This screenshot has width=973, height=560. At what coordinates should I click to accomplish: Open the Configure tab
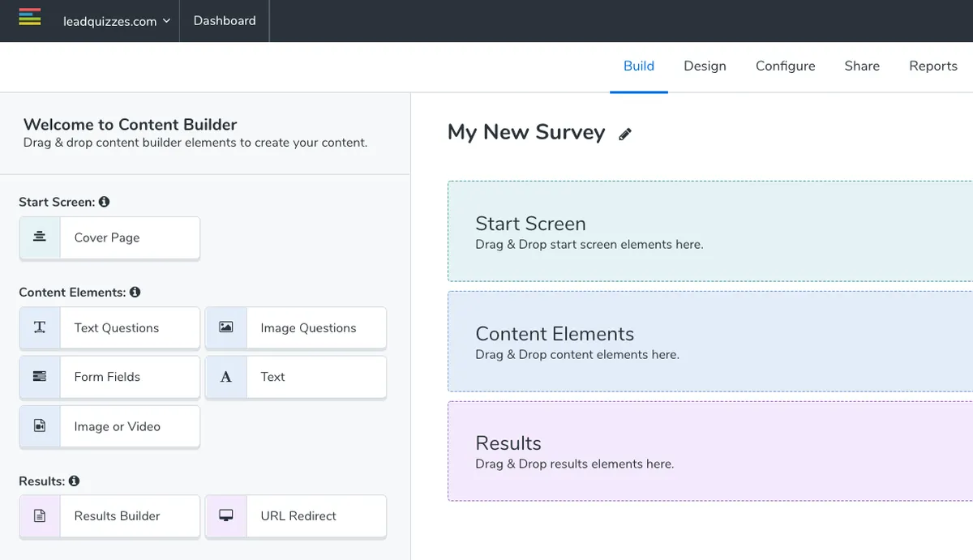pos(785,66)
